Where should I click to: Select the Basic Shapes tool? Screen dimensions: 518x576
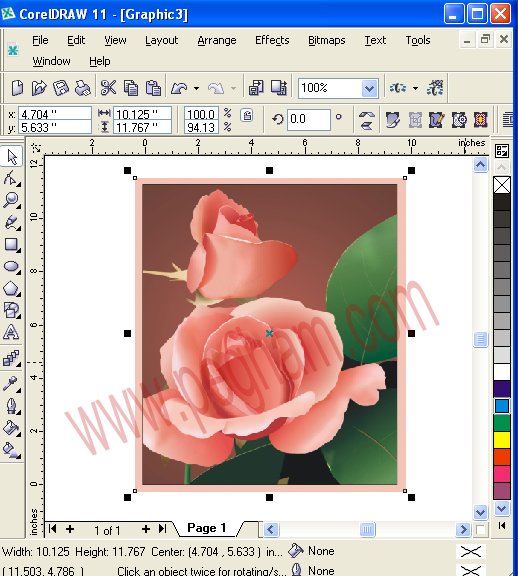(12, 310)
